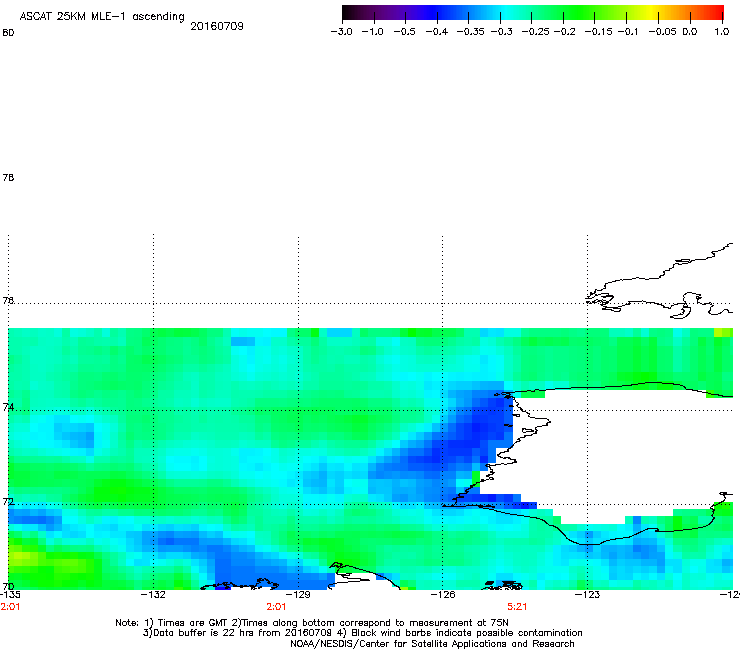The image size is (740, 650).
Task: Click the -135 longitude axis label
Action: [10, 595]
